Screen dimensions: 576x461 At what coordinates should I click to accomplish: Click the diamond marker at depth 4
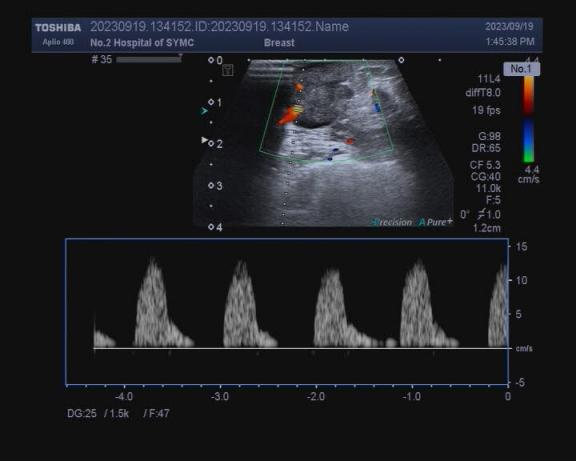211,227
